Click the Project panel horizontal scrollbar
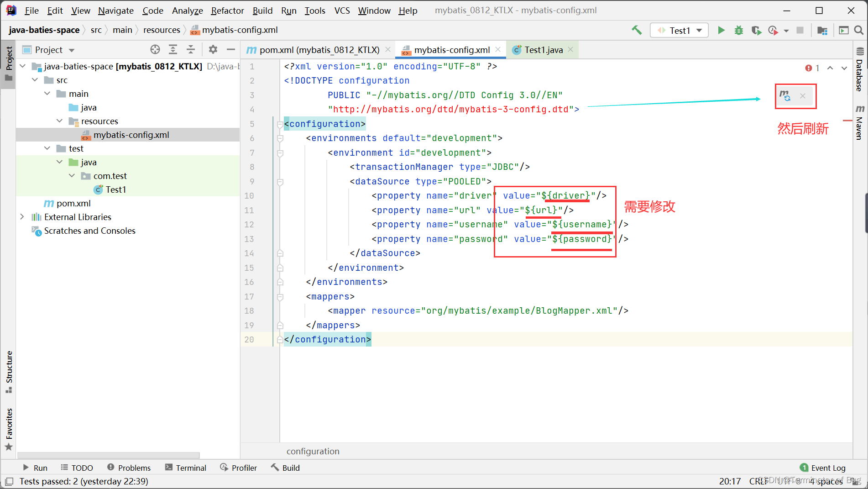Image resolution: width=868 pixels, height=489 pixels. pos(109,455)
